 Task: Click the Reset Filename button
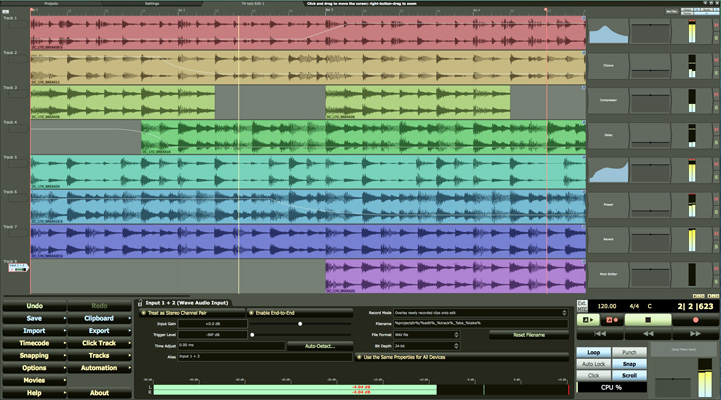point(529,335)
